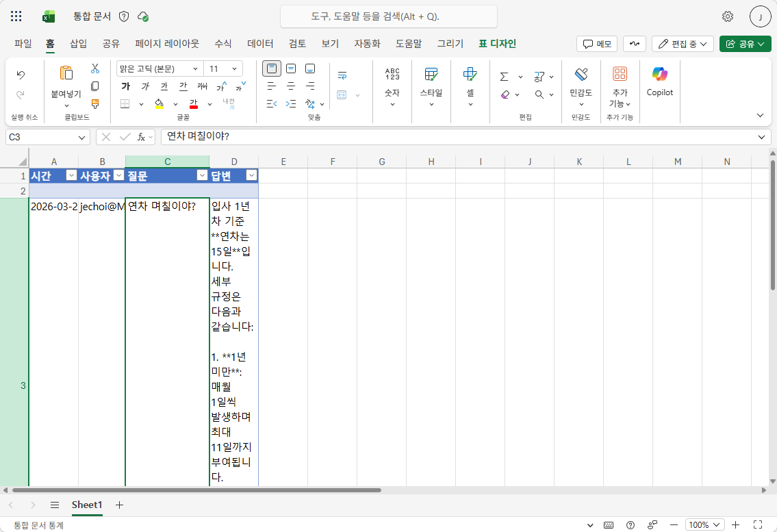Toggle top vertical alignment
Screen dimensions: 777x532
272,68
